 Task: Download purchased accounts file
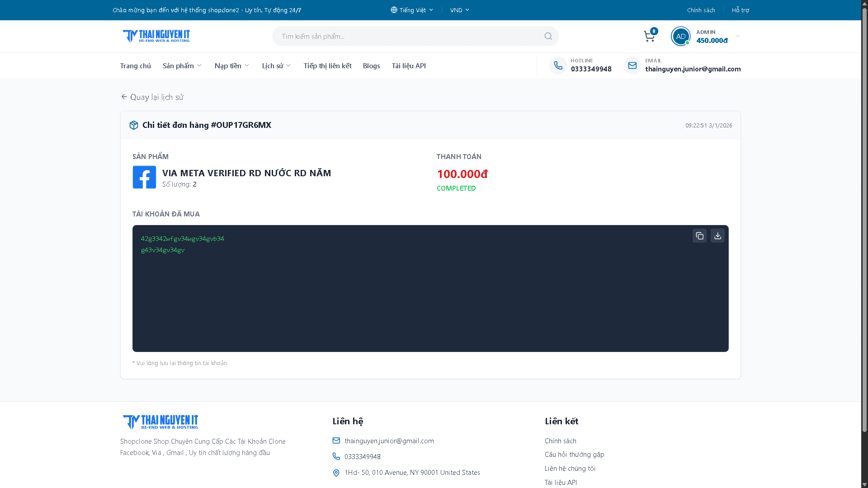(717, 235)
